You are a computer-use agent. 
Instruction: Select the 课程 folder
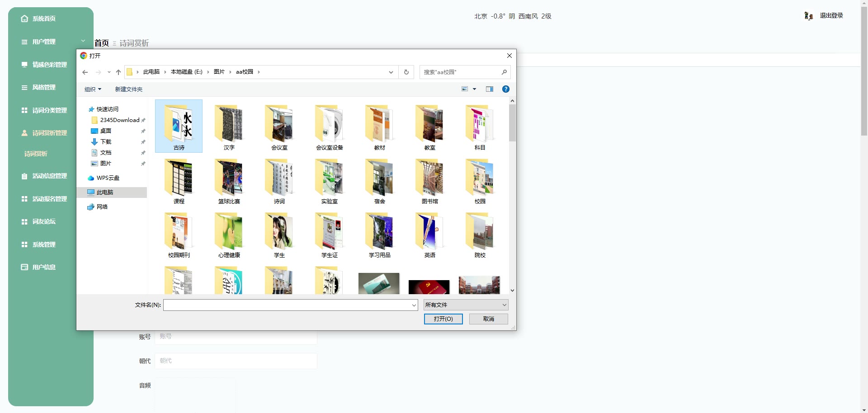(x=179, y=180)
